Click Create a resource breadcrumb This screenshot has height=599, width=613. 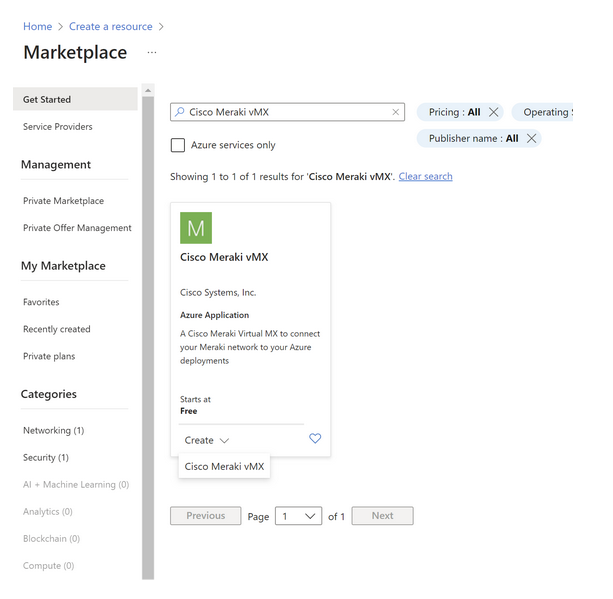(111, 27)
